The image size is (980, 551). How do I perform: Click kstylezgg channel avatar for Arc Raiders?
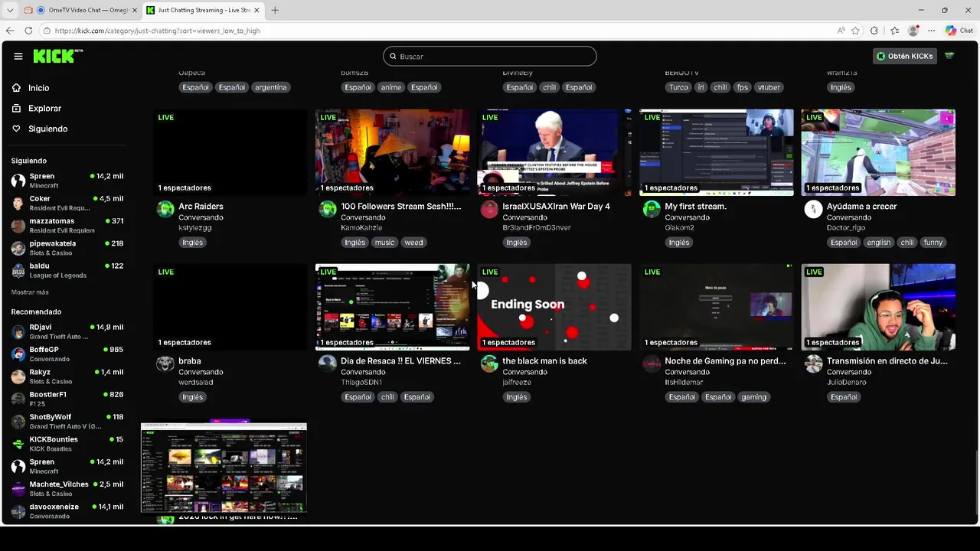[x=165, y=210]
